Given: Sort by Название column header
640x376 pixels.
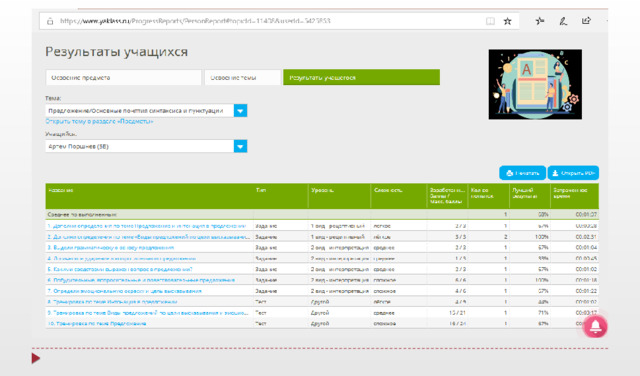Looking at the screenshot, I should coord(149,196).
